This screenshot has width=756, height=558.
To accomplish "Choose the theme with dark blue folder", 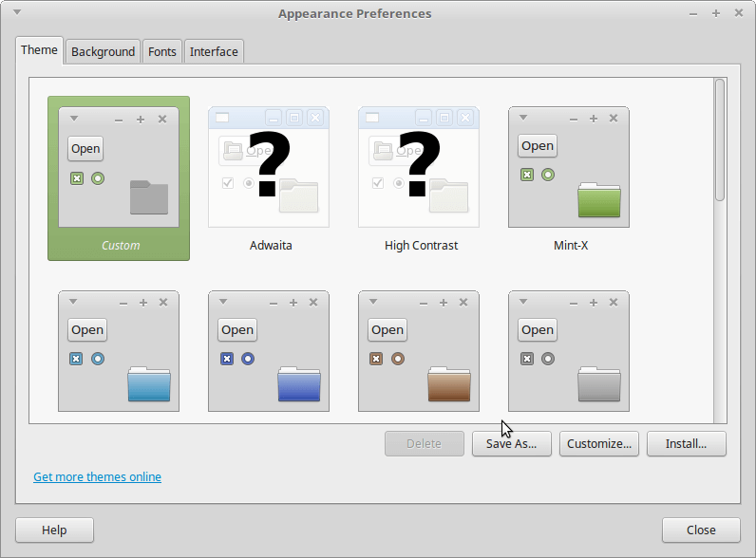I will coord(269,351).
